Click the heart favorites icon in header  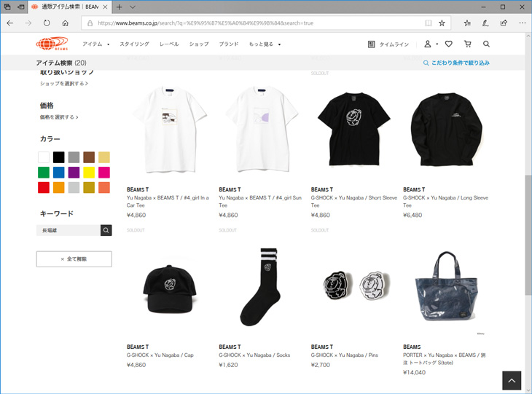point(448,44)
